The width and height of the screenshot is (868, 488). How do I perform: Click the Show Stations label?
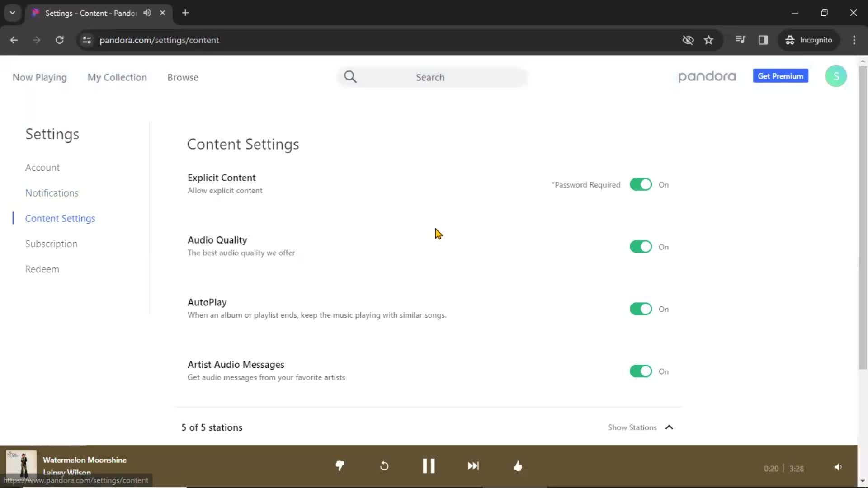pos(632,427)
